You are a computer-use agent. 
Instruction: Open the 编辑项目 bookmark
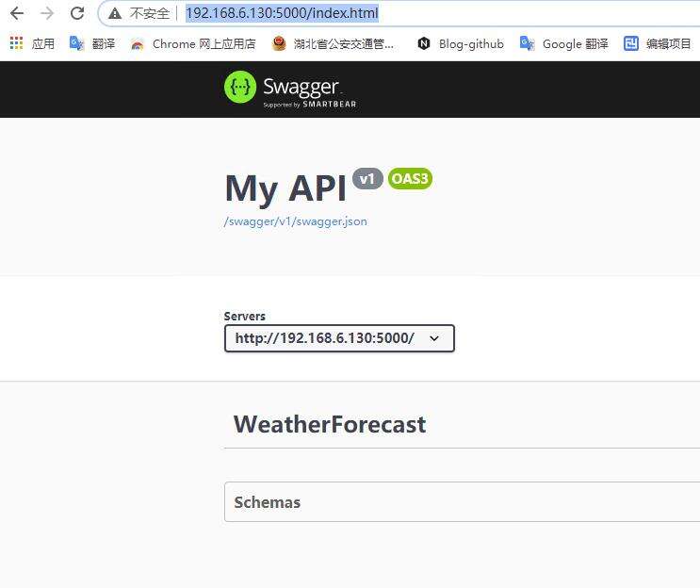(x=659, y=43)
